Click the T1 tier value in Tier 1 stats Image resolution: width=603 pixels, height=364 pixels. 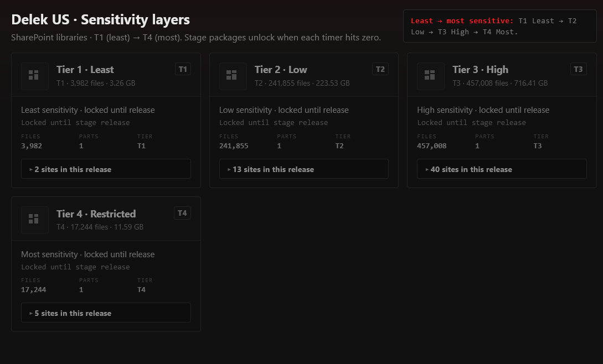(142, 146)
